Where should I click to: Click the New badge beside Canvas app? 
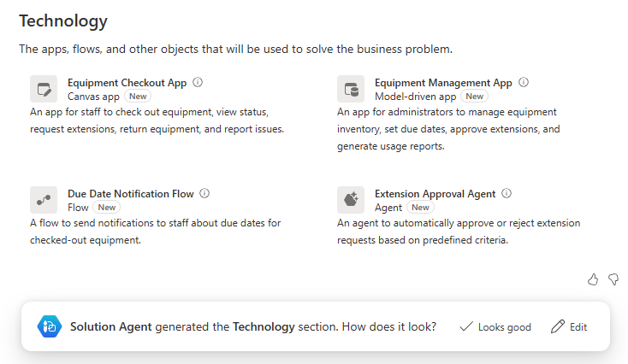tap(138, 97)
